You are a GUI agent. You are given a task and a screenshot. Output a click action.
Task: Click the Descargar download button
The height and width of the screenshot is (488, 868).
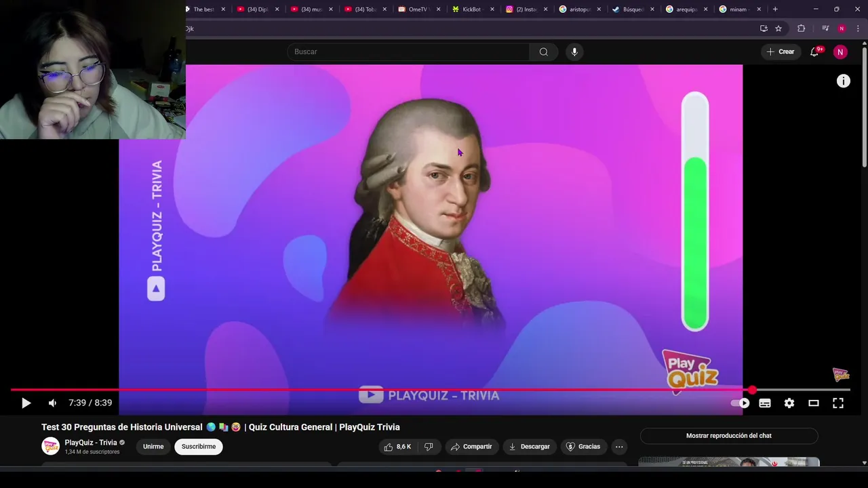529,447
